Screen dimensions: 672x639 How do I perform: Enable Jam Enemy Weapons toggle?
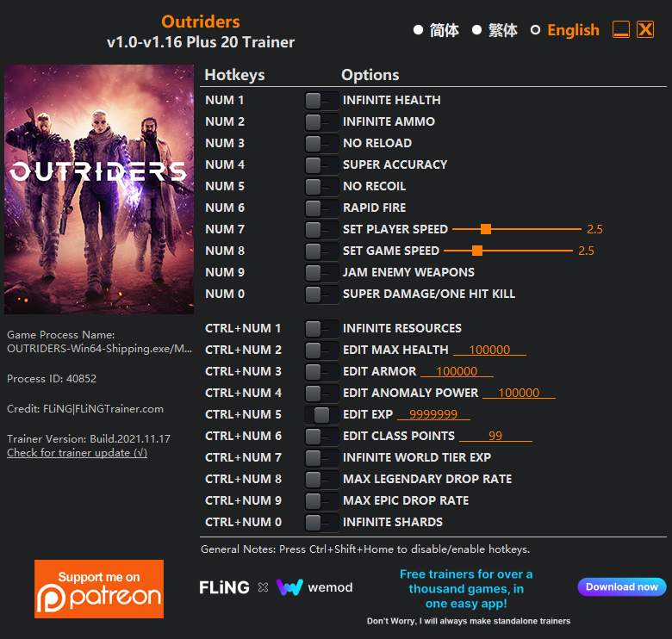[321, 273]
